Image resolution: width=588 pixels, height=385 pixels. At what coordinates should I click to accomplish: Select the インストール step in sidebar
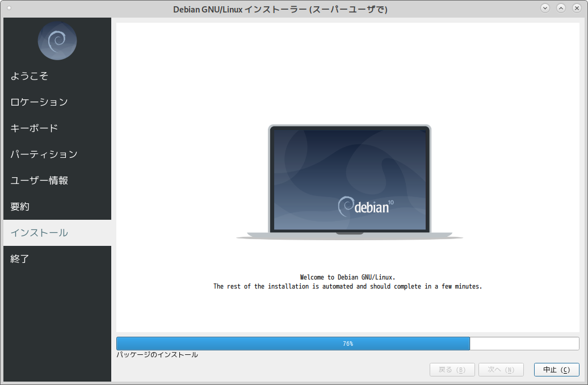[57, 233]
